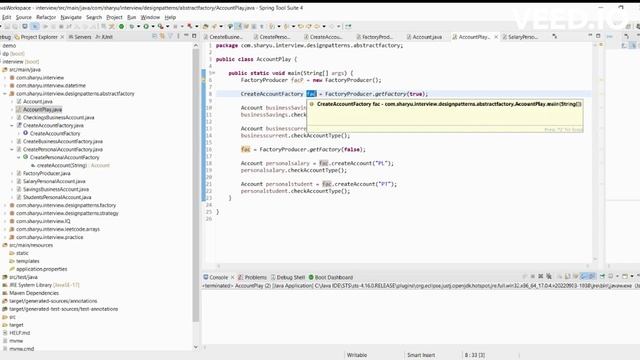Viewport: 640px width, 360px height.
Task: Toggle show console on standard out
Action: click(584, 277)
